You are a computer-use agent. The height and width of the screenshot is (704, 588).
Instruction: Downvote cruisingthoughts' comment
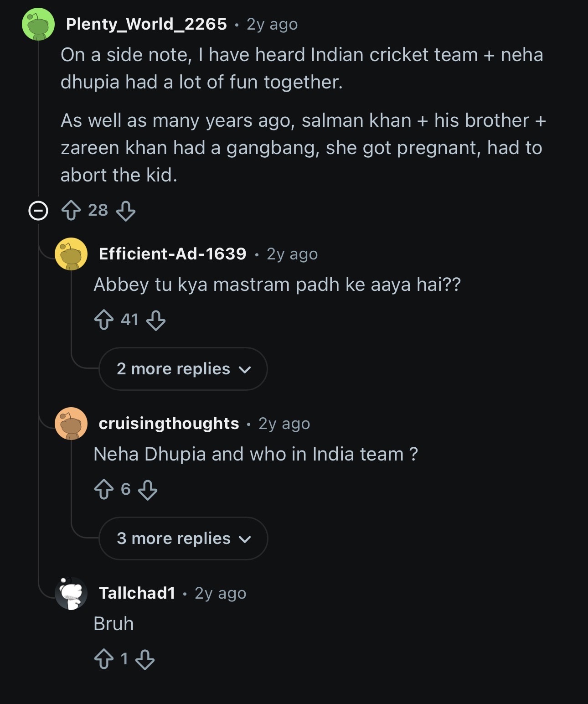pyautogui.click(x=148, y=490)
